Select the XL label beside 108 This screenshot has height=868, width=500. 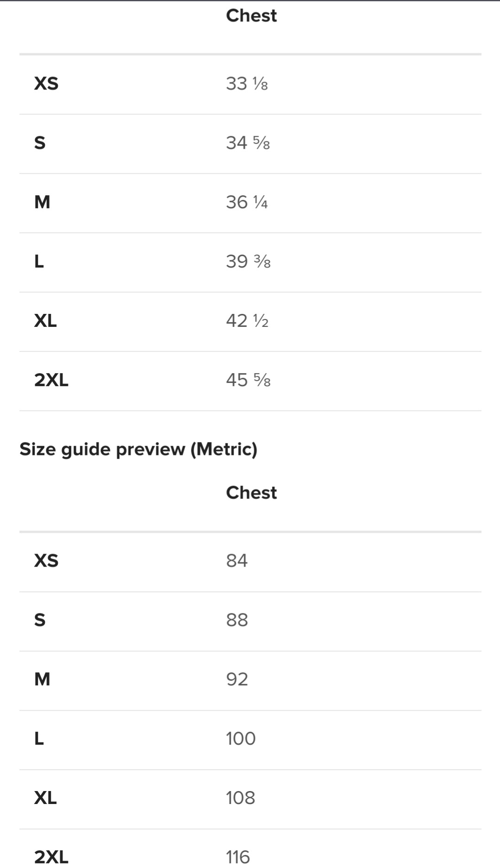[x=45, y=798]
